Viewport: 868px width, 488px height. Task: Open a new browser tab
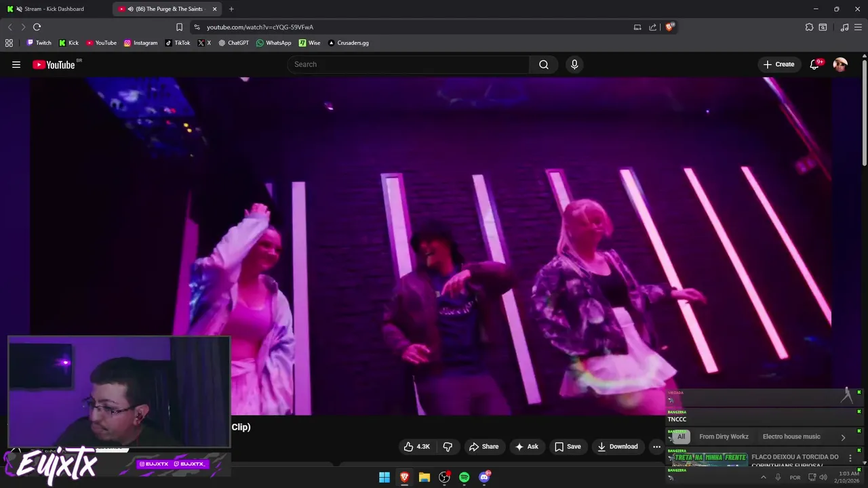click(x=231, y=9)
